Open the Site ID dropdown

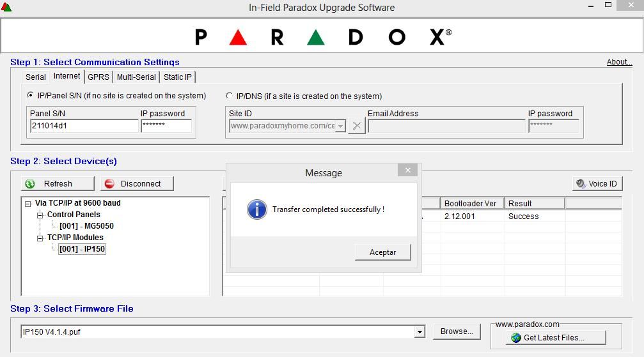[340, 126]
